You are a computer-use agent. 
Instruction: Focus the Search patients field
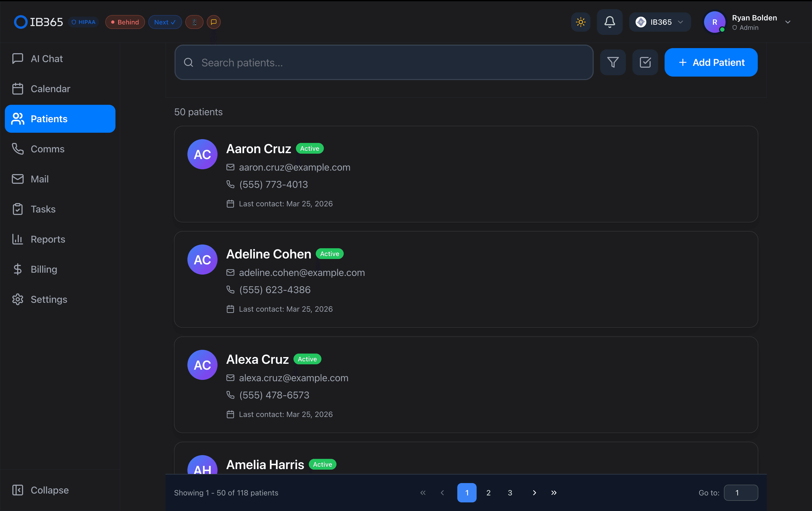point(384,62)
